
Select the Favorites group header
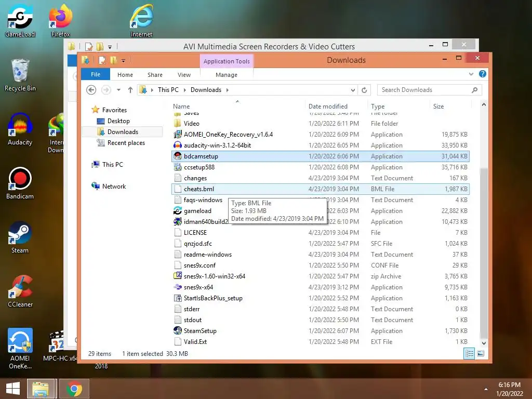tap(109, 110)
